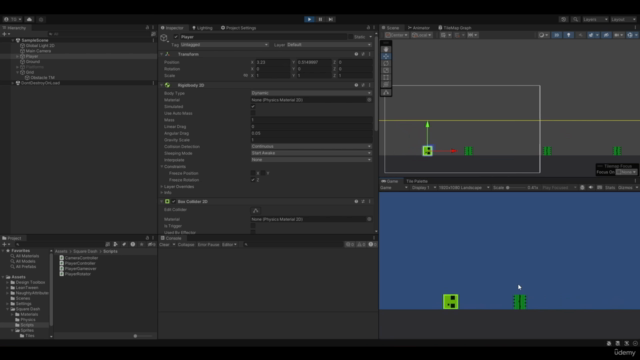Adjust the Game view Scale slider

pos(516,188)
